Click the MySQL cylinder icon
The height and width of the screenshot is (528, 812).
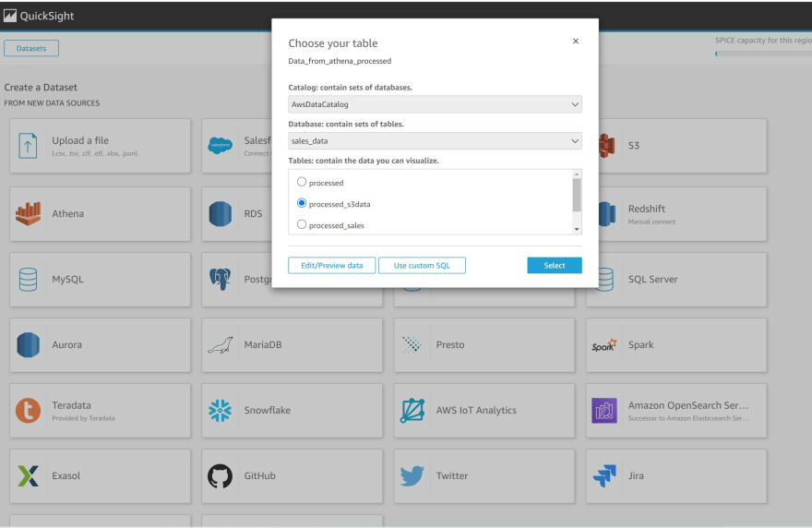coord(28,280)
